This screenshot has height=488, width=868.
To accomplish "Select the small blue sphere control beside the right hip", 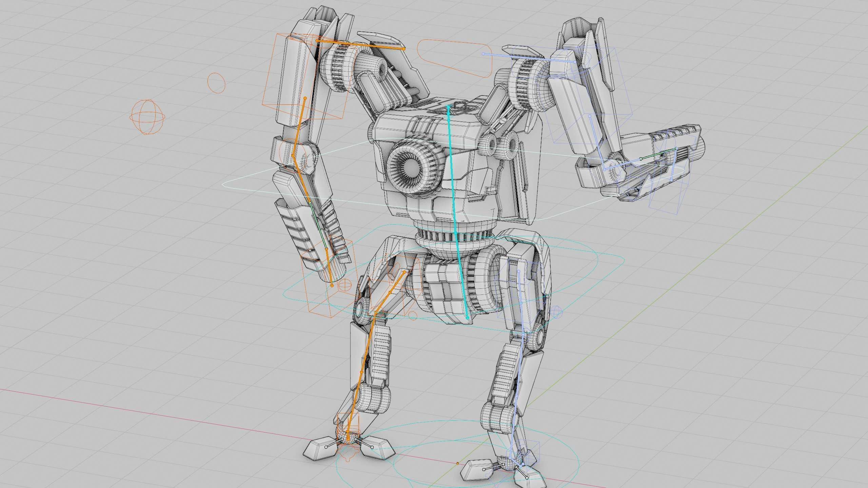I will coord(556,312).
